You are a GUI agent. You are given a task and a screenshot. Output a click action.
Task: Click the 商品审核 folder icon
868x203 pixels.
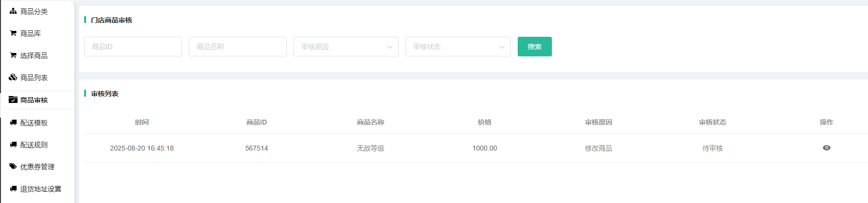click(x=13, y=100)
